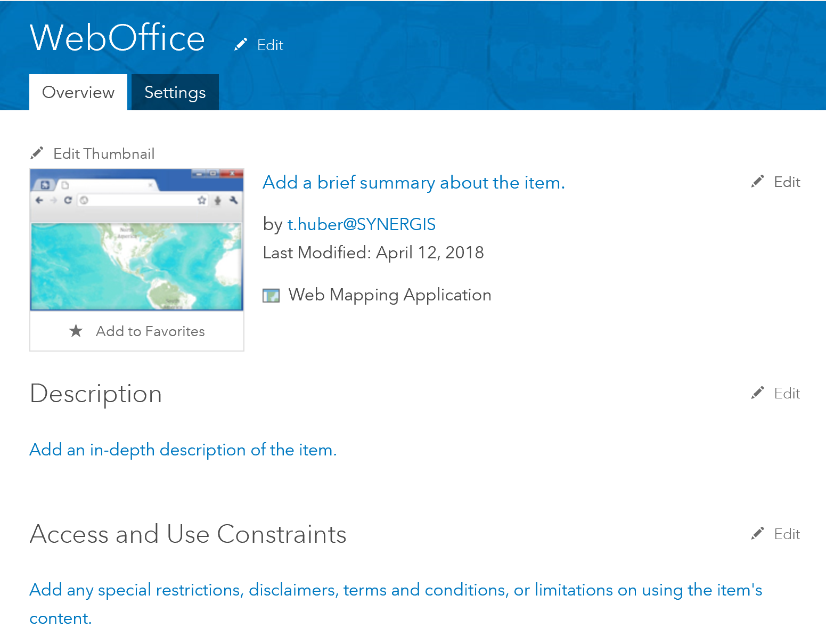The height and width of the screenshot is (644, 826).
Task: Click Edit text for Access and Use Constraints
Action: (x=787, y=534)
